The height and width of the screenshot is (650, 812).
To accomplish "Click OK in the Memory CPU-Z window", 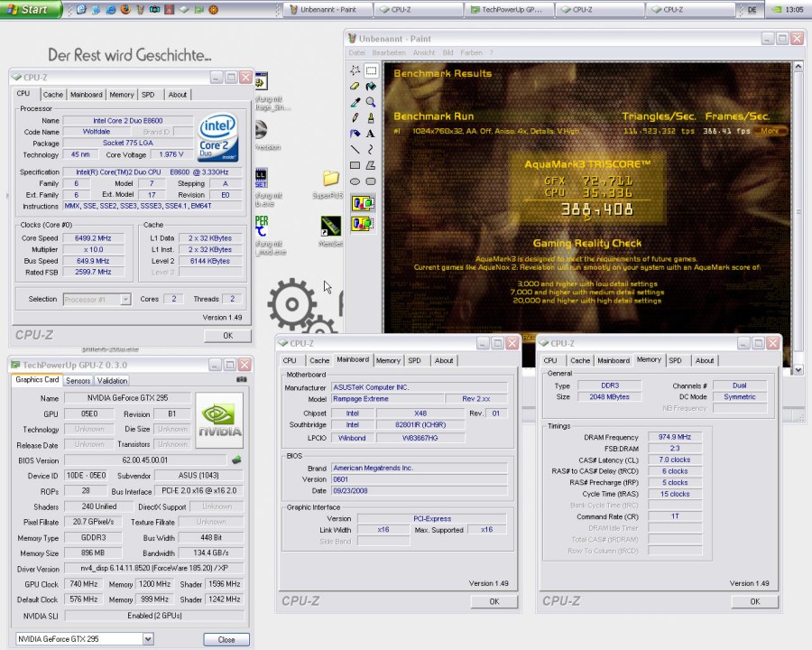I will [x=754, y=601].
